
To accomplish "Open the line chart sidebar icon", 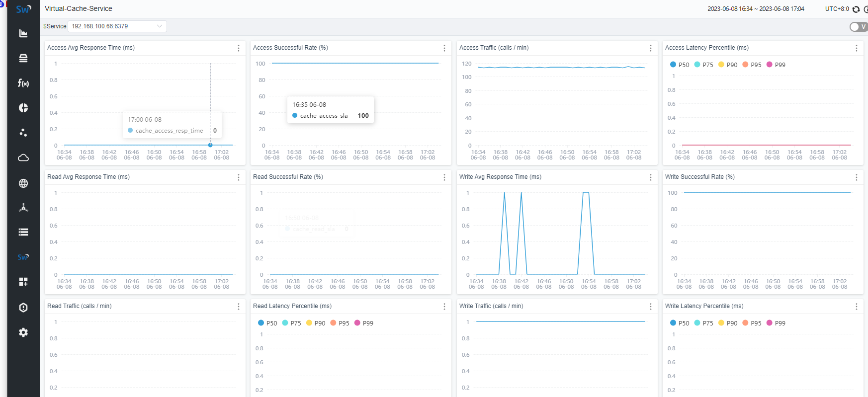I will pyautogui.click(x=23, y=33).
